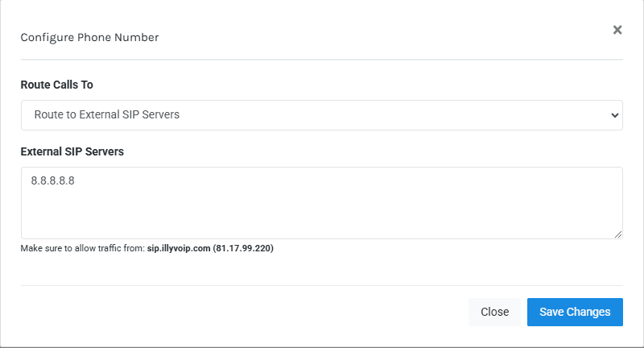644x348 pixels.
Task: Open the Route Calls To dropdown
Action: (x=321, y=115)
